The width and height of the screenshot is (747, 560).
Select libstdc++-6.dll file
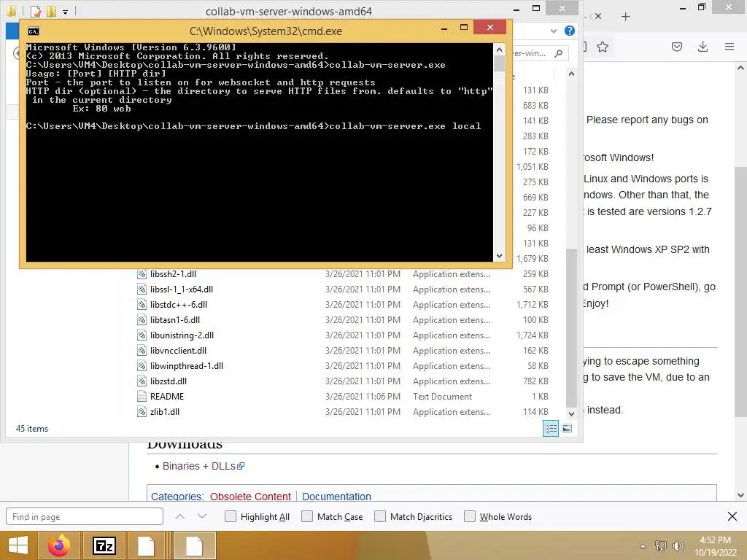coord(179,304)
